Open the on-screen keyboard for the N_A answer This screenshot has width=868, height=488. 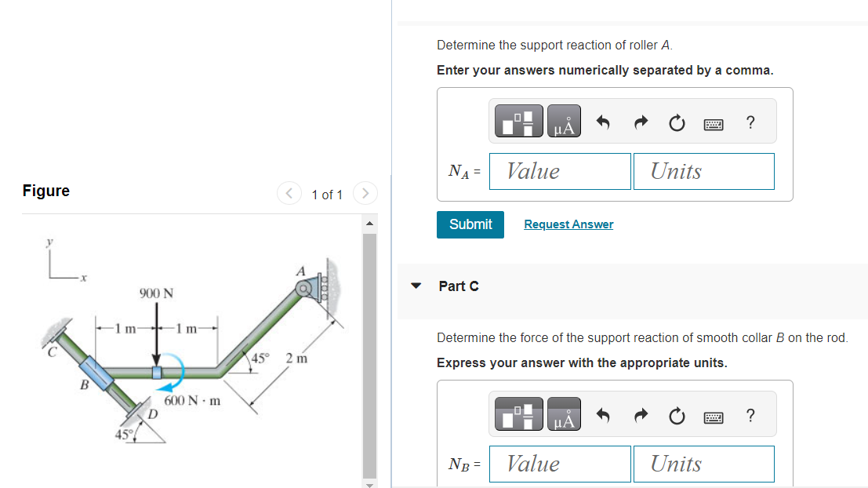point(714,122)
